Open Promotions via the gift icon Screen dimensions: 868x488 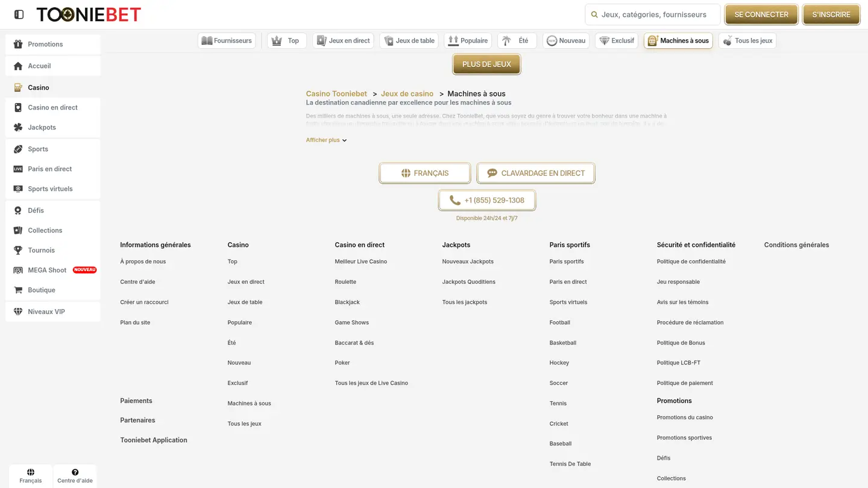click(18, 44)
